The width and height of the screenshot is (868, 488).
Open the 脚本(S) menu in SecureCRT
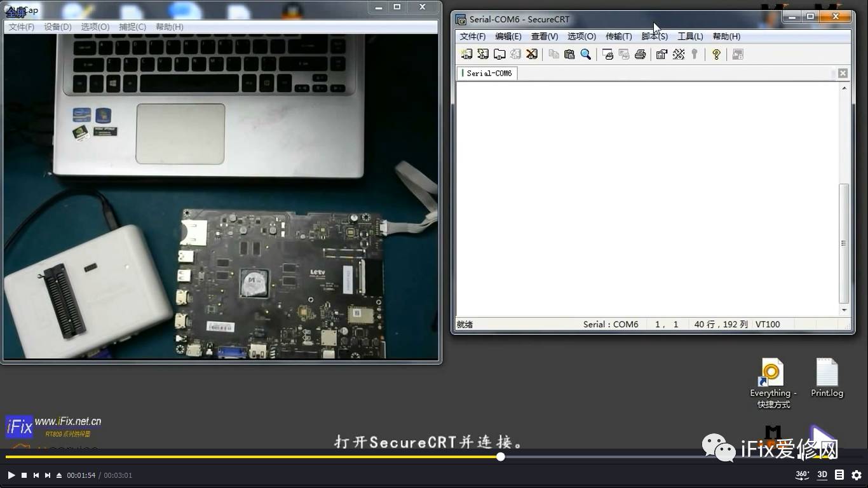(x=654, y=36)
